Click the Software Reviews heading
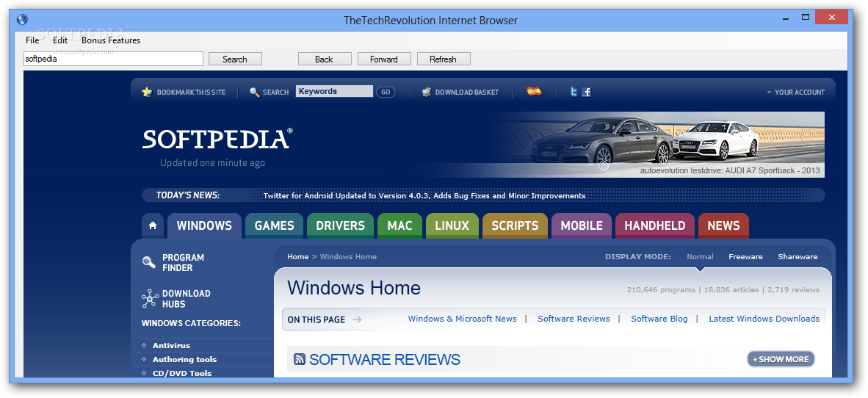 pyautogui.click(x=385, y=359)
